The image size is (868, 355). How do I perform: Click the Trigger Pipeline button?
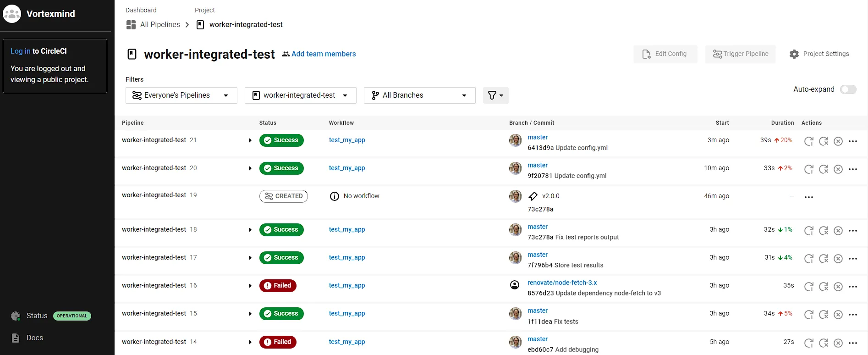click(741, 54)
